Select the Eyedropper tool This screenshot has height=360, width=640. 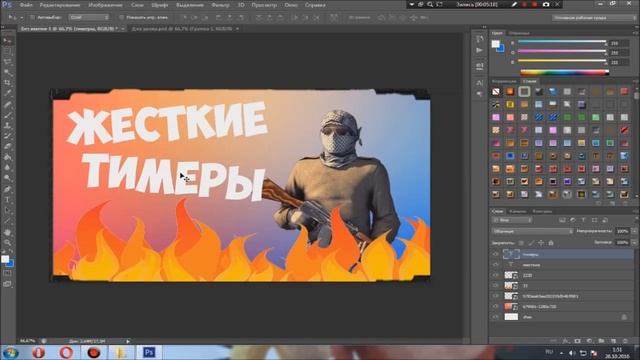[x=7, y=93]
